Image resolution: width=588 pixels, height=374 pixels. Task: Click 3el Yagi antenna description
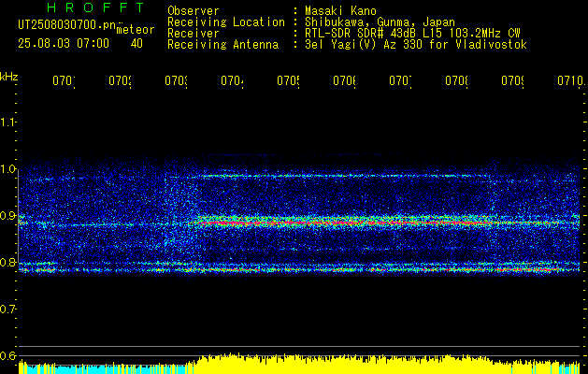[x=416, y=45]
